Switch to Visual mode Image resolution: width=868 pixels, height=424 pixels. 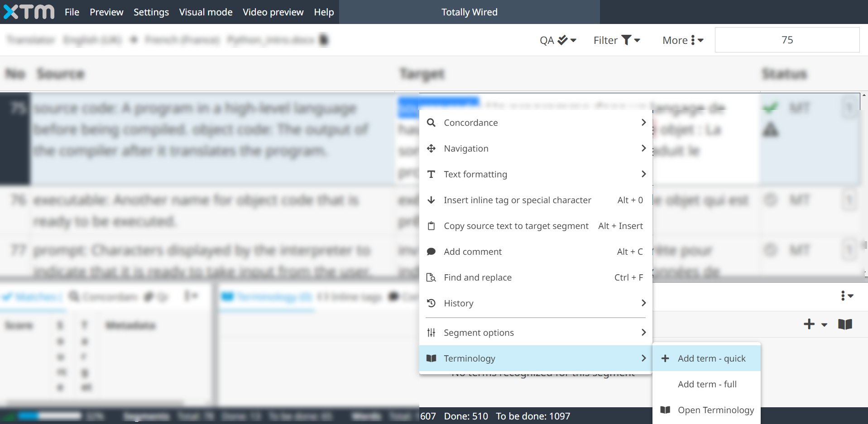pos(206,12)
